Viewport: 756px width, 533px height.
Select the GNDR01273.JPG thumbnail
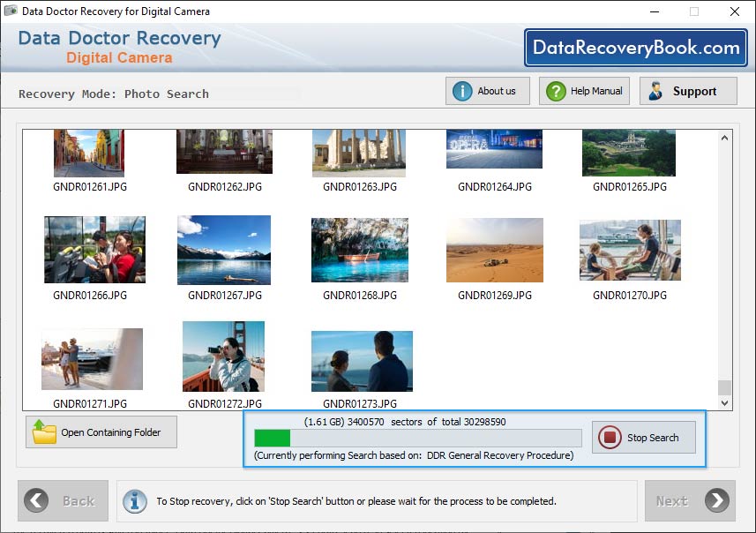(361, 360)
